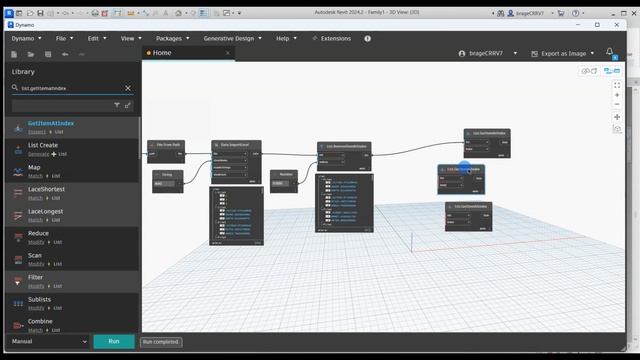
Task: Select the Number node header
Action: click(x=284, y=174)
